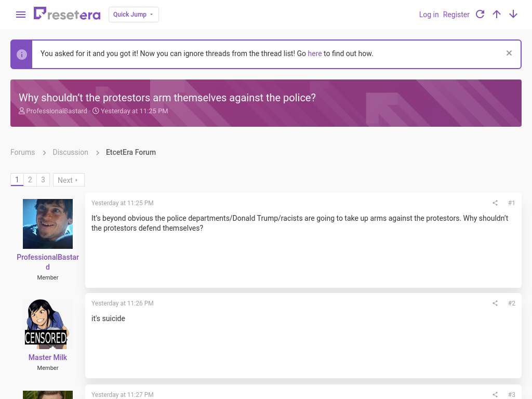
Task: Click the info icon on the notice banner
Action: (22, 54)
